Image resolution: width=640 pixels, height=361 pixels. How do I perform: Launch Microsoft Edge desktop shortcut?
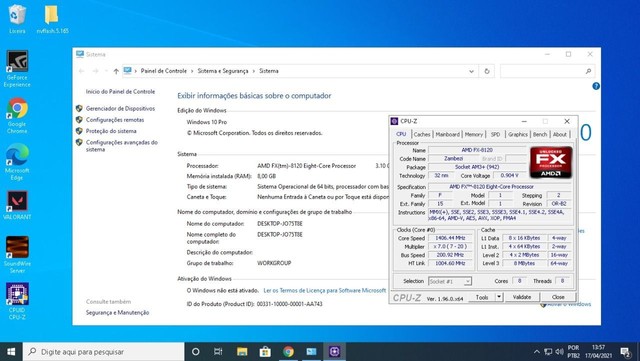pyautogui.click(x=17, y=162)
